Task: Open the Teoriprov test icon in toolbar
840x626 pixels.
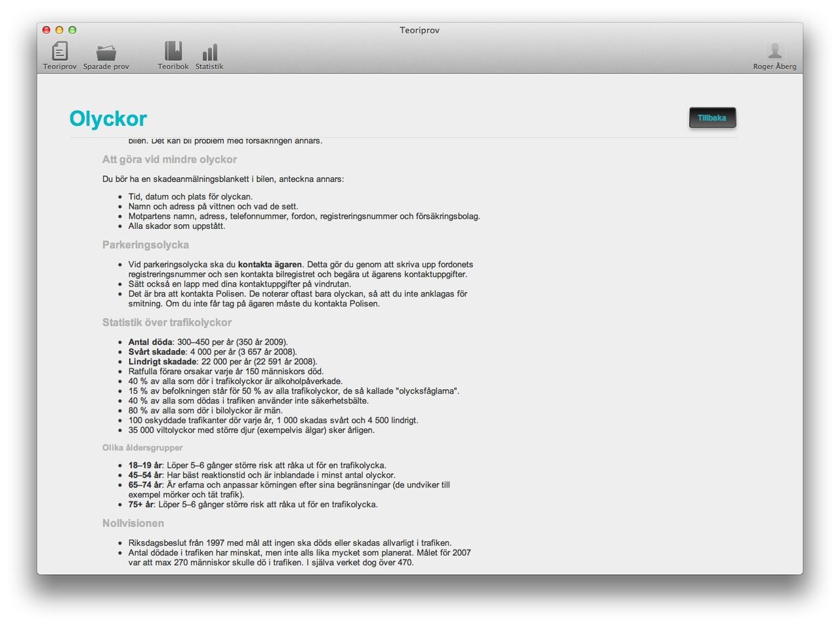Action: pos(60,52)
